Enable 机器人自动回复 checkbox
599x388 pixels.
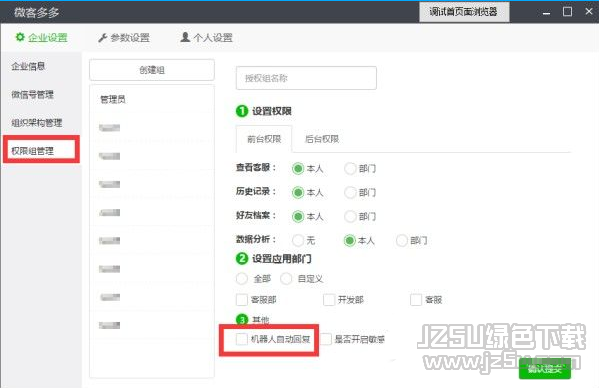242,339
